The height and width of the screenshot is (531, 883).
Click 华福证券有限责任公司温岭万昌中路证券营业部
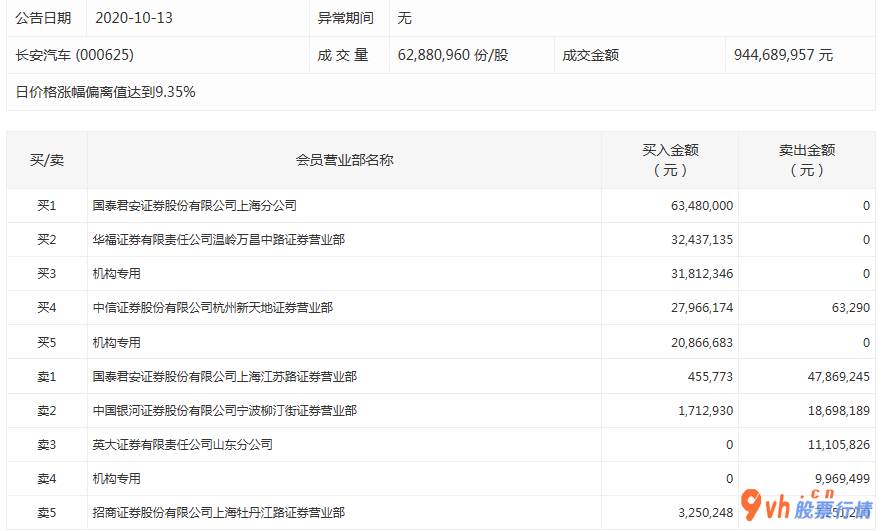[x=218, y=239]
